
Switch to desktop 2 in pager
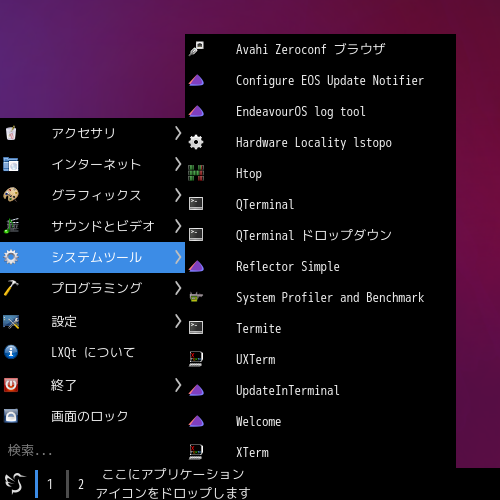(x=81, y=484)
